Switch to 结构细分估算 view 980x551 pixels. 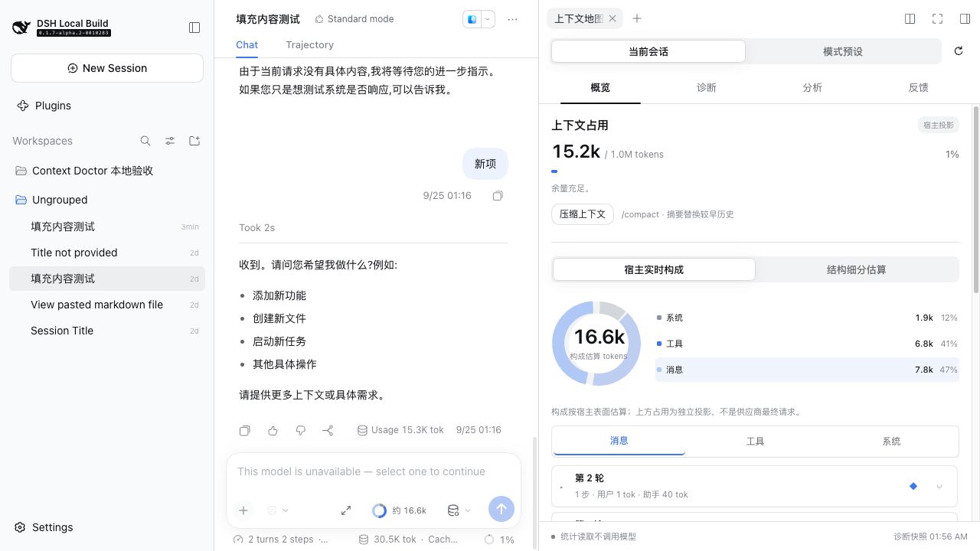tap(857, 269)
